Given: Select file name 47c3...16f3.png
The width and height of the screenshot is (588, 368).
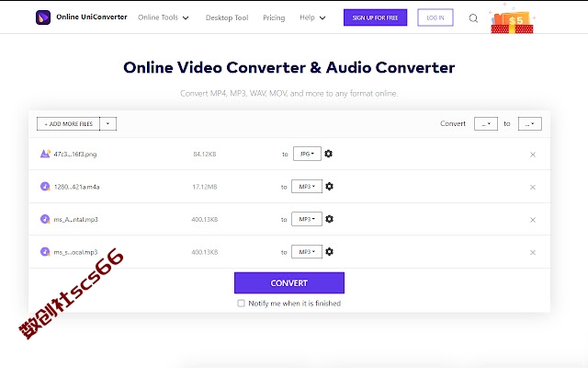Looking at the screenshot, I should tap(75, 154).
